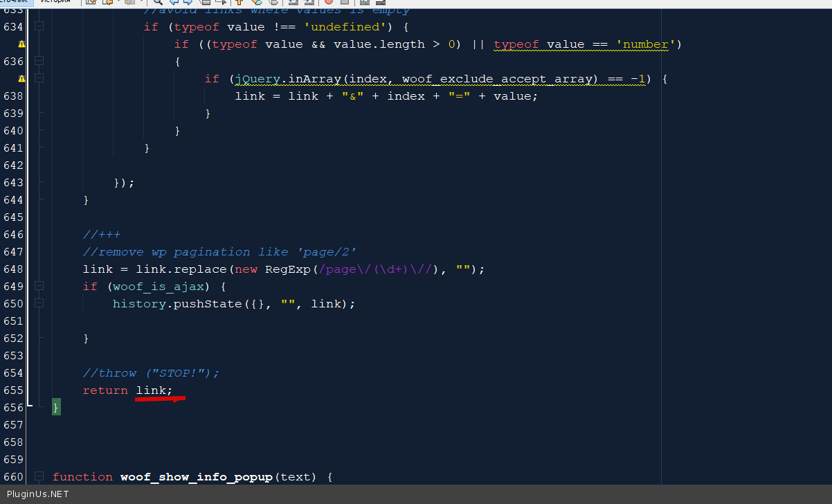Switch to the Источник source tab
The height and width of the screenshot is (504, 832).
(14, 1)
